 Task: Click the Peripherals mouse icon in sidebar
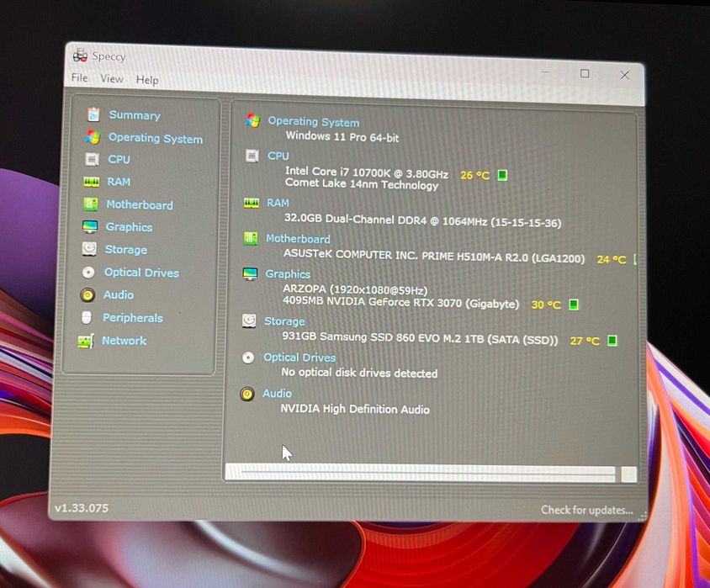(87, 318)
